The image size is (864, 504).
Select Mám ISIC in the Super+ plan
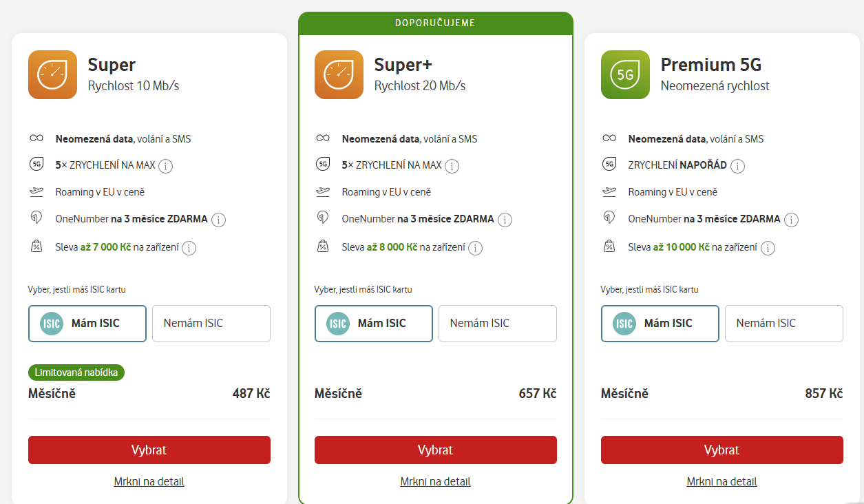pyautogui.click(x=374, y=324)
